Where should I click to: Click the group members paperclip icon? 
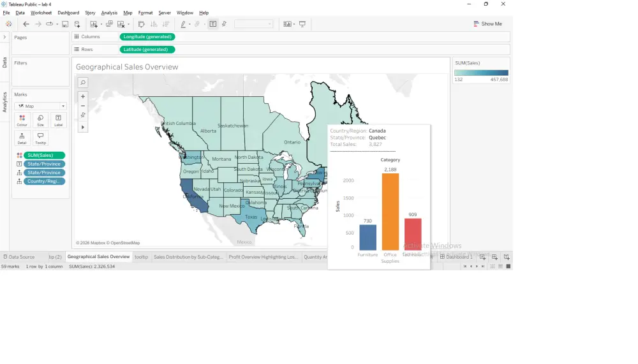pos(197,24)
